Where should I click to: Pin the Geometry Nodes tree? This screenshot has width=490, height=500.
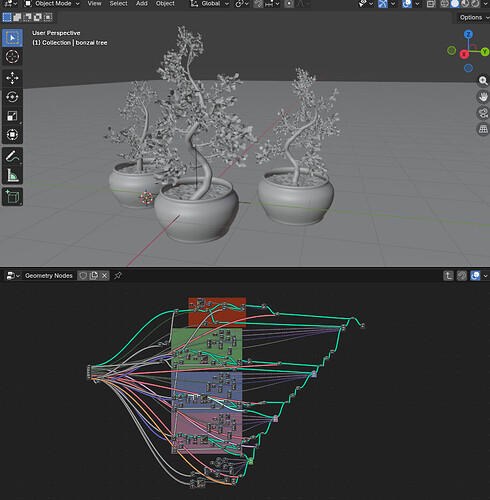[118, 276]
